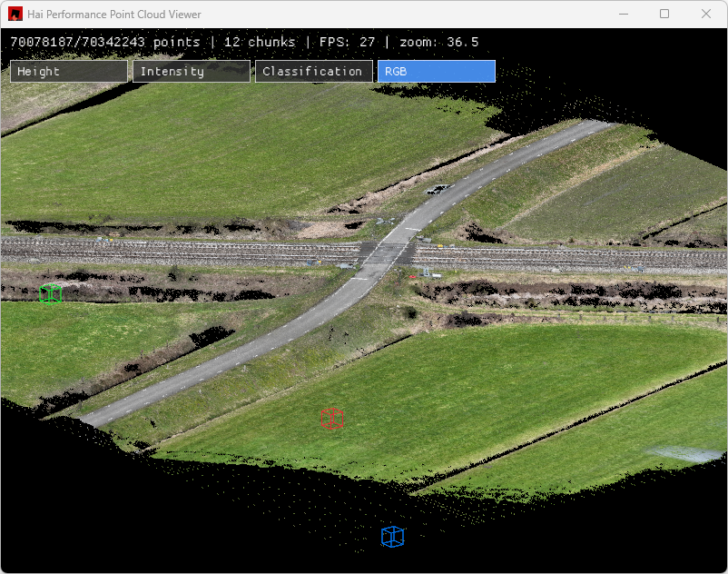Click the dark bush below the crossing
Screen dimensions: 728x574
click(x=411, y=312)
